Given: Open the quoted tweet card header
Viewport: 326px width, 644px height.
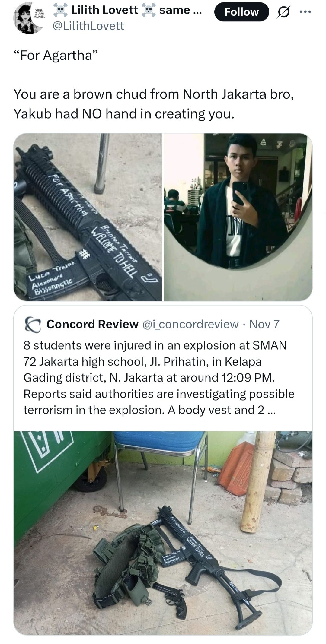Looking at the screenshot, I should click(152, 324).
